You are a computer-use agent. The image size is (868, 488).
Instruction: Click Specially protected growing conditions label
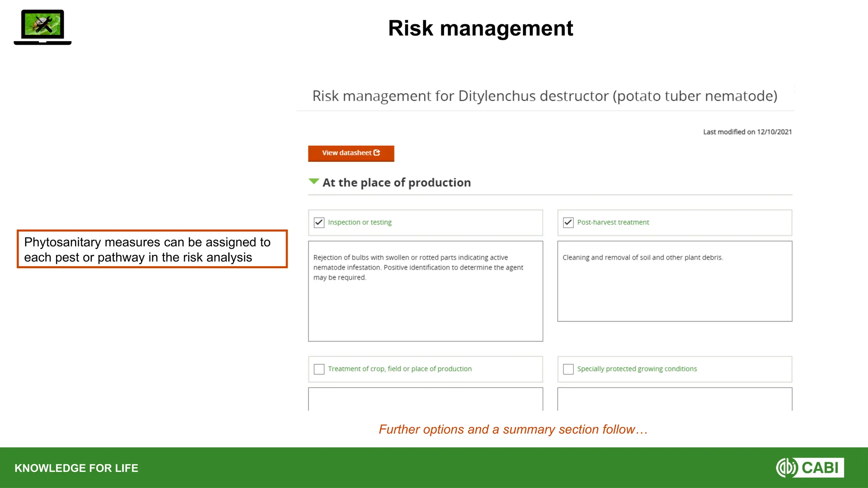637,369
